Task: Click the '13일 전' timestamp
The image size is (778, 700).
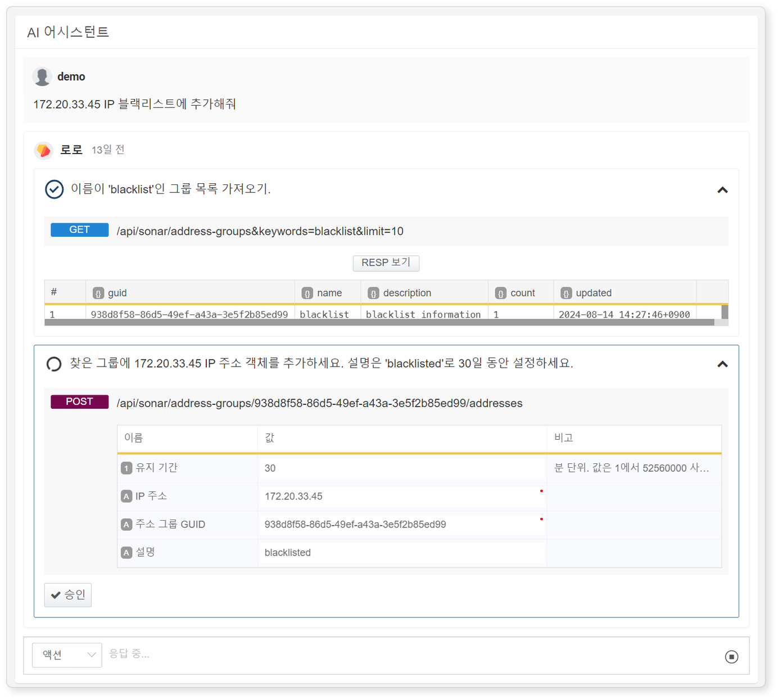Action: pyautogui.click(x=108, y=150)
